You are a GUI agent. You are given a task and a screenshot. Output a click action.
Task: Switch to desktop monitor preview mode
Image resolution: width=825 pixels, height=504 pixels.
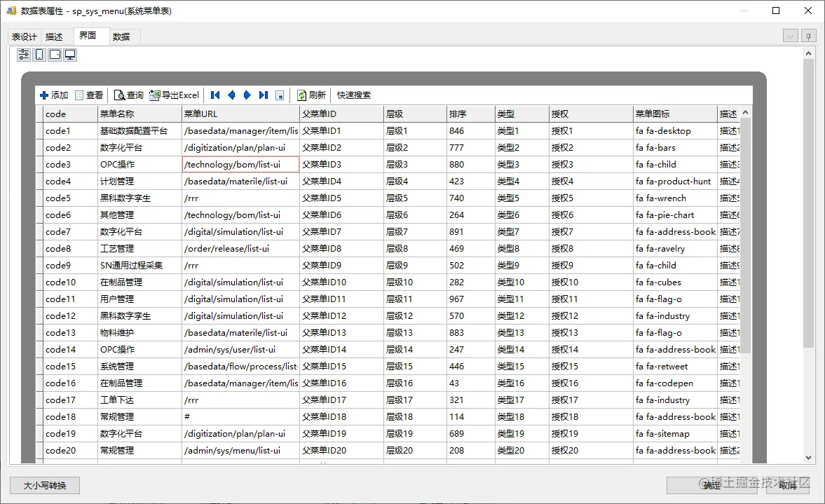tap(70, 55)
